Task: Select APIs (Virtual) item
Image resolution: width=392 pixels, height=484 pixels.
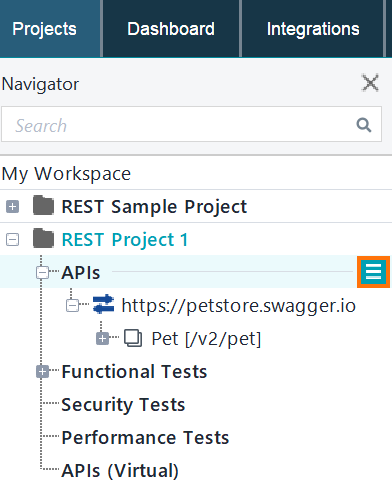Action: coord(120,471)
